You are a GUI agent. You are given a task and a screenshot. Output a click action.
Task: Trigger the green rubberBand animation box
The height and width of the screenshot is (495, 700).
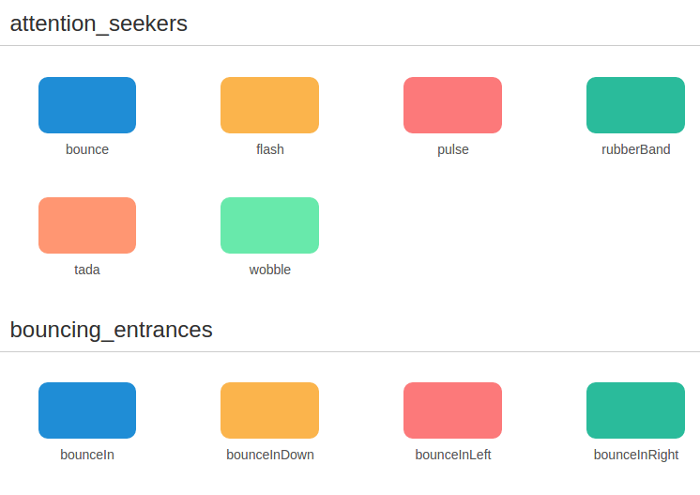point(636,105)
